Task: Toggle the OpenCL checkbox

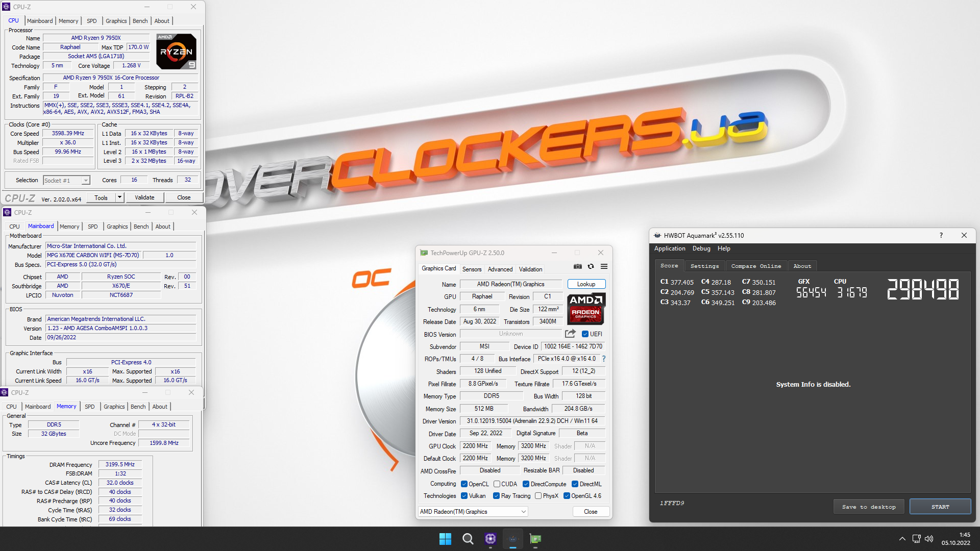Action: click(464, 484)
